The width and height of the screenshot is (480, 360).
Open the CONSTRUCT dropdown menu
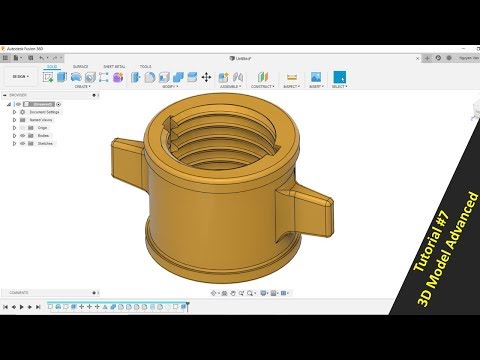pyautogui.click(x=263, y=87)
